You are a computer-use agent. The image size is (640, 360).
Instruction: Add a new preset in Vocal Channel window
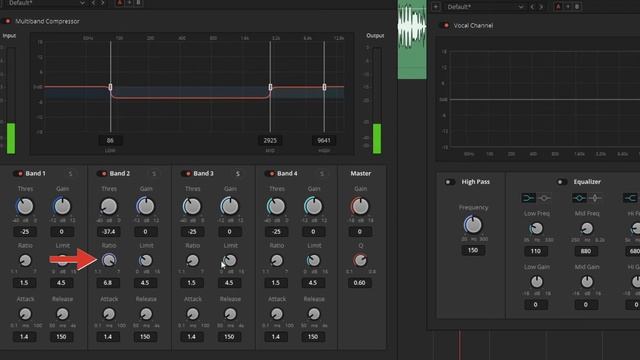tap(436, 7)
